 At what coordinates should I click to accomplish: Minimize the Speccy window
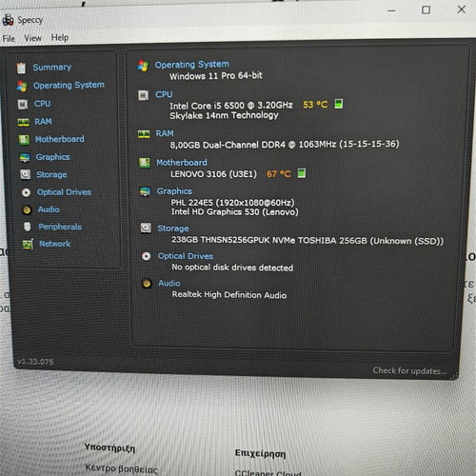click(391, 10)
